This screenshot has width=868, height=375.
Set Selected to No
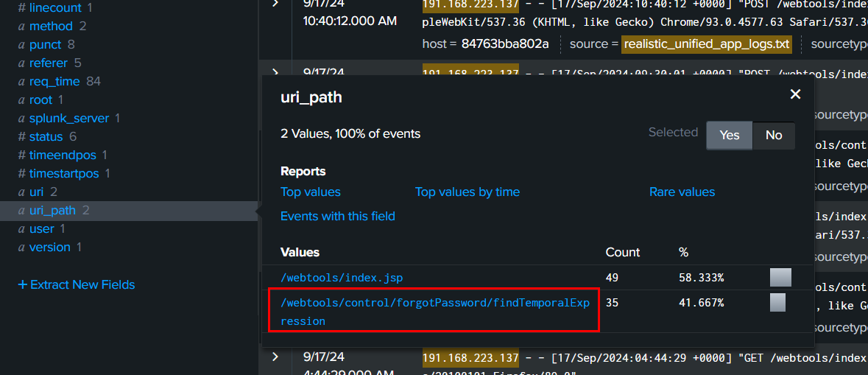click(774, 135)
